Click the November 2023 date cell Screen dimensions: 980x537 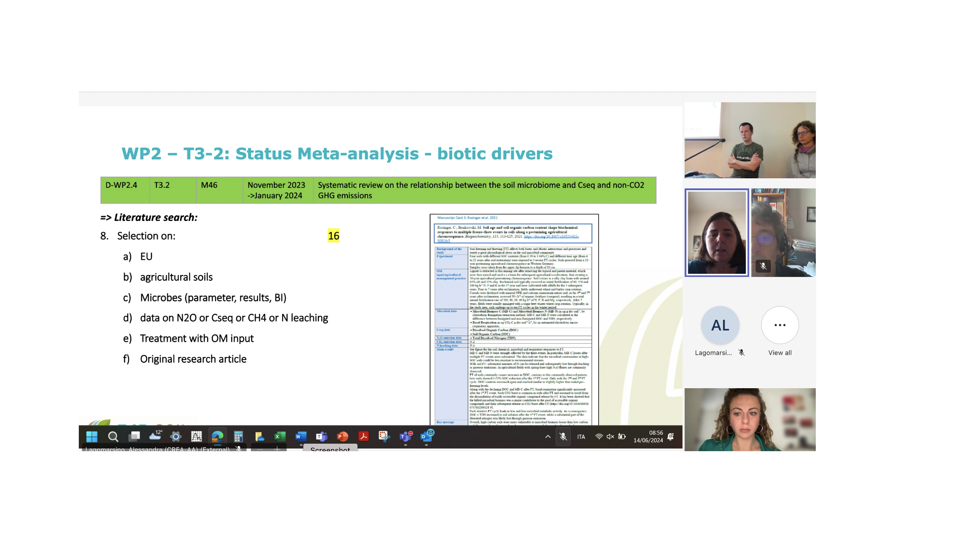(x=278, y=190)
